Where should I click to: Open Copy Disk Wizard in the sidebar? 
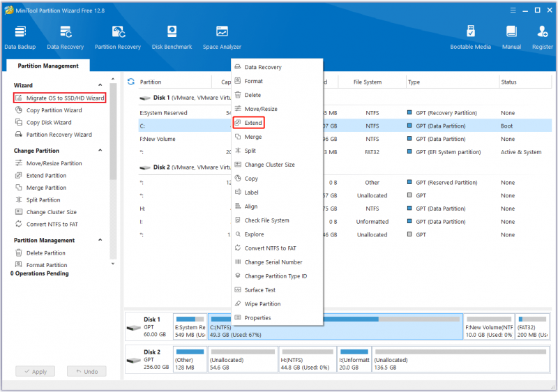(43, 122)
